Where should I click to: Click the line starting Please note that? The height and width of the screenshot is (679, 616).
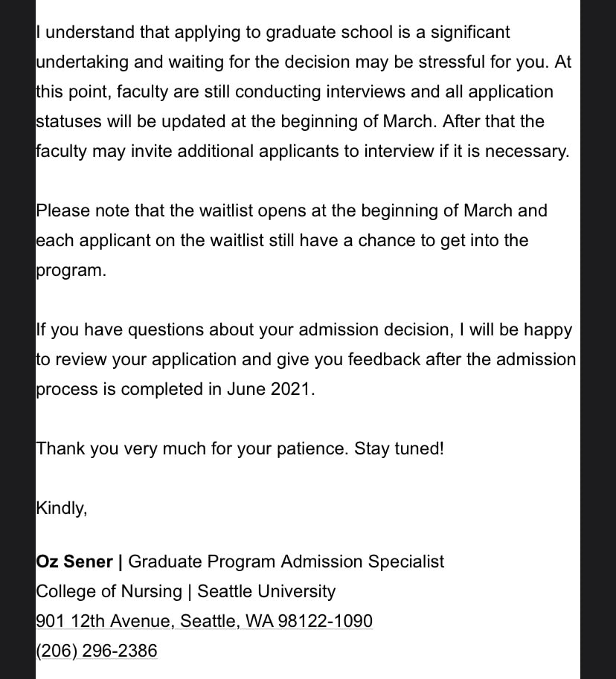292,211
